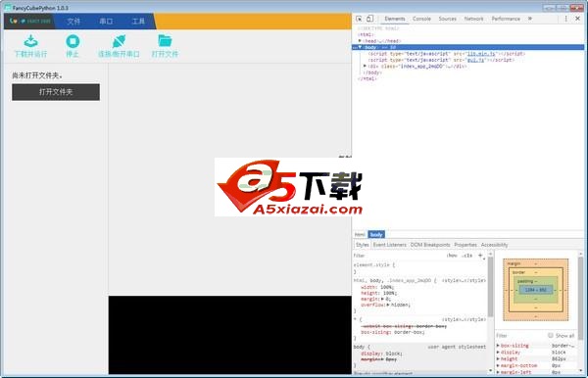Toggle the .cls class editor button
588x378 pixels.
point(466,256)
